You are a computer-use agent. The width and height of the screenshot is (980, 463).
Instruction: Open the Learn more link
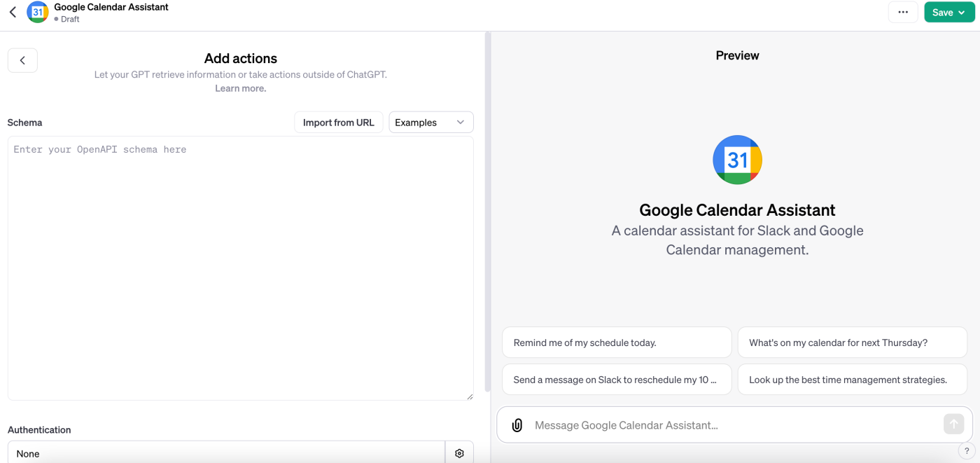click(241, 88)
